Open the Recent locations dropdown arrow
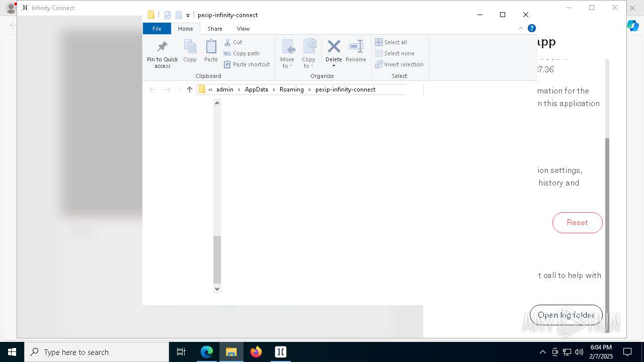Screen dimensions: 644x362 coord(179,89)
